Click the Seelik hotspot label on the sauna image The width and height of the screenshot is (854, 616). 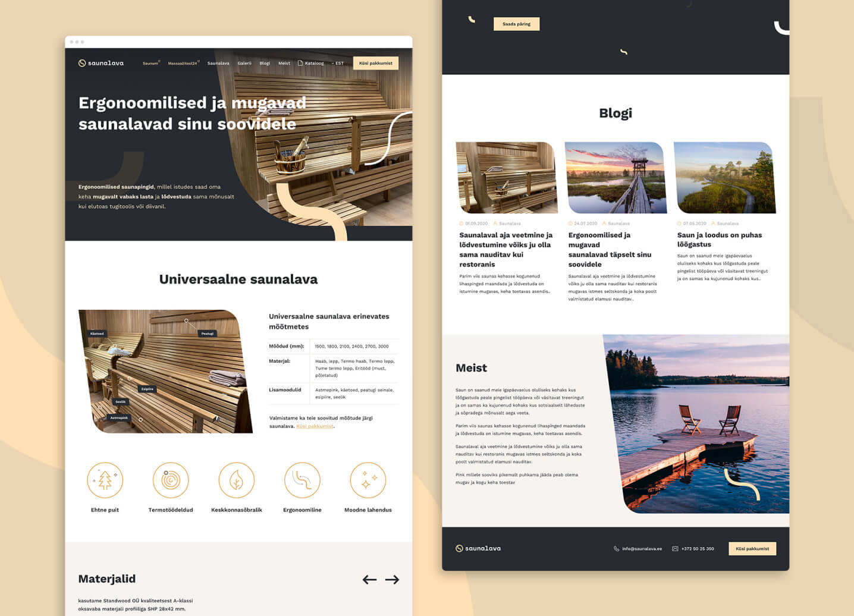121,402
